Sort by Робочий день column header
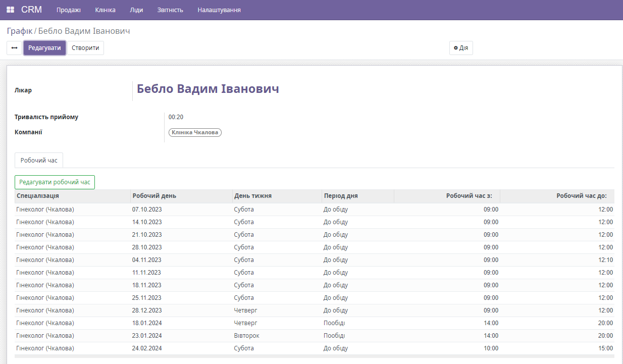 [x=154, y=196]
